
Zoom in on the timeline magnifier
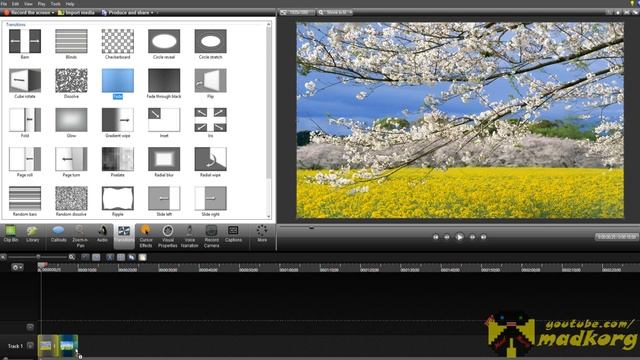(72, 257)
